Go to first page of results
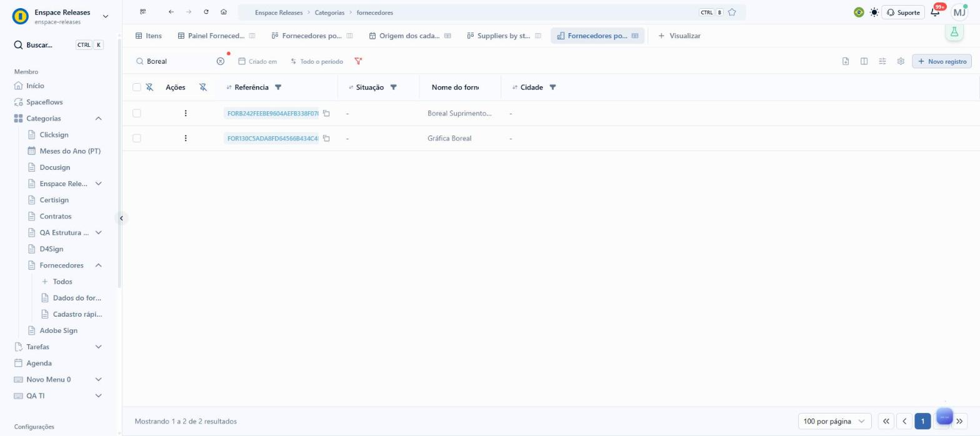The height and width of the screenshot is (436, 980). point(886,421)
